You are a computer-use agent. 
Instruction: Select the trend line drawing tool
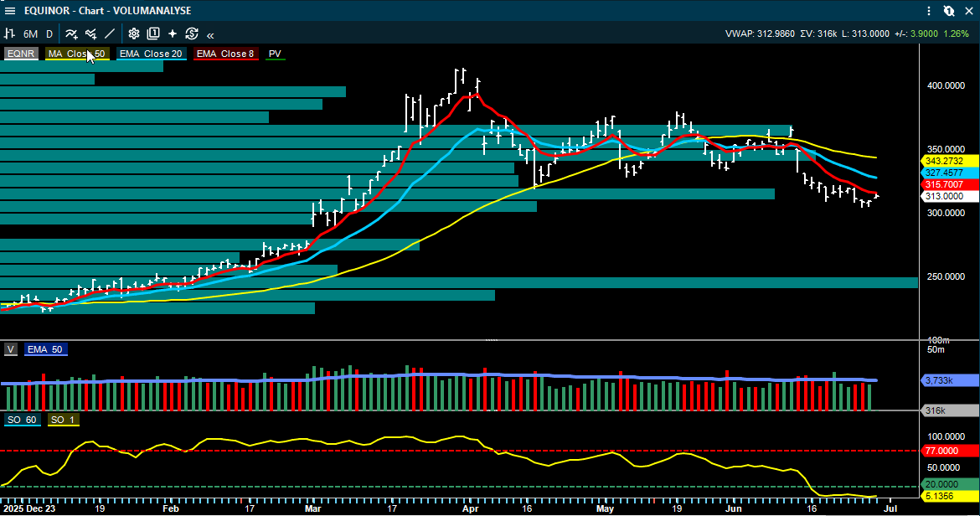pos(110,34)
